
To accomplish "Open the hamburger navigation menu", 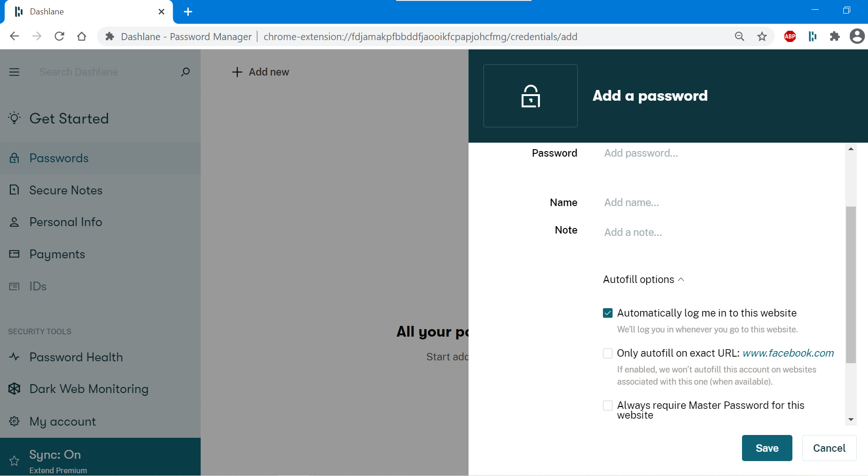I will [14, 72].
